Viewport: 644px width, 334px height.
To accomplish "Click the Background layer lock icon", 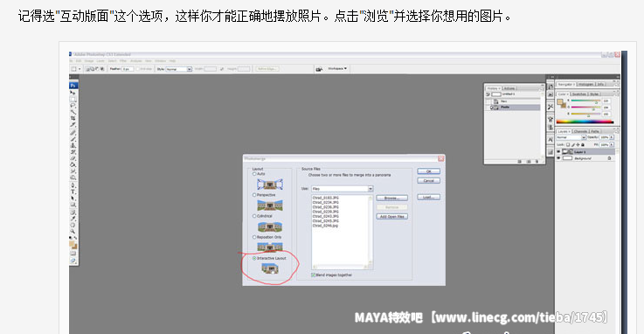I will click(x=609, y=158).
